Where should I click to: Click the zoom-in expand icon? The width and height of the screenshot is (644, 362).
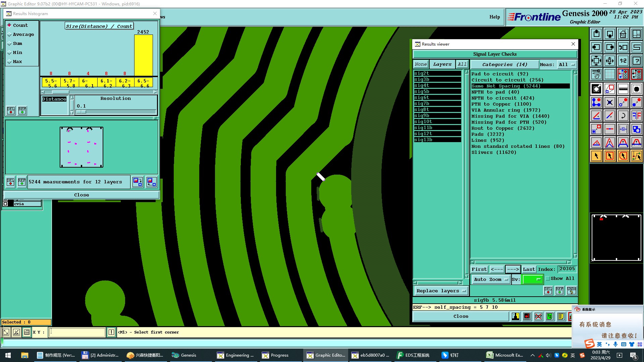[596, 61]
